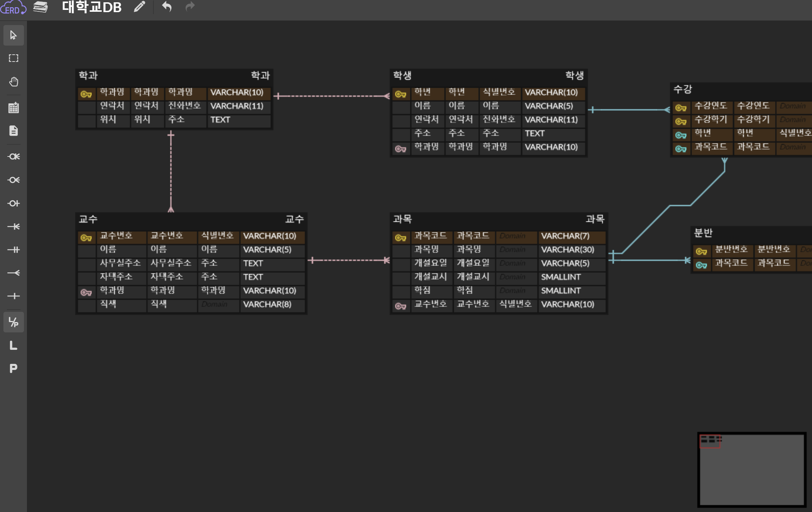Activate the dashed rectangle multi-select tool
Viewport: 812px width, 512px height.
tap(14, 58)
